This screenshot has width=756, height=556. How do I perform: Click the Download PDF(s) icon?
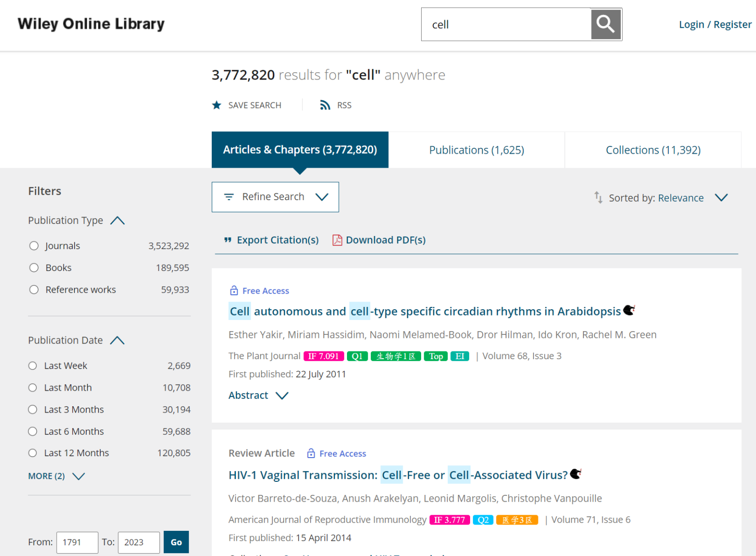pos(337,239)
